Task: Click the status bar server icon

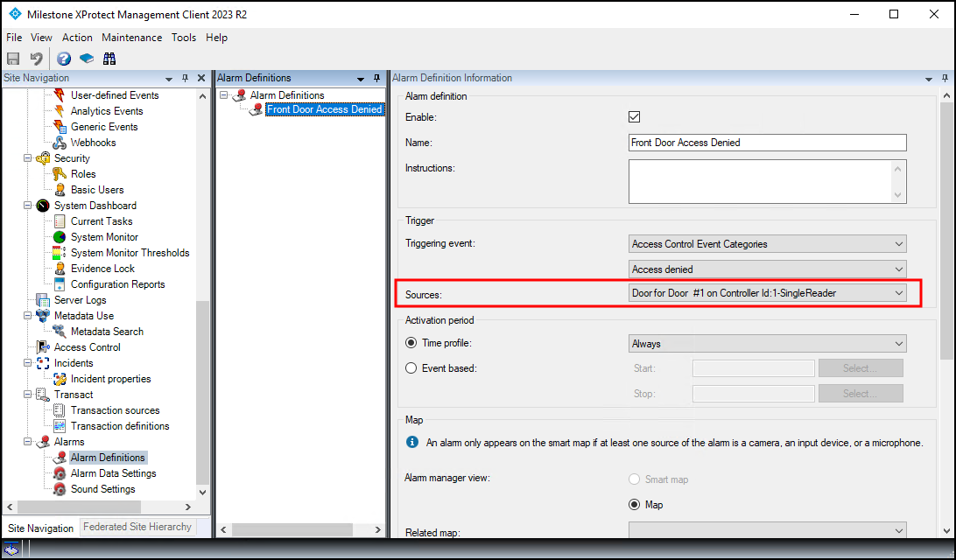Action: (x=11, y=549)
